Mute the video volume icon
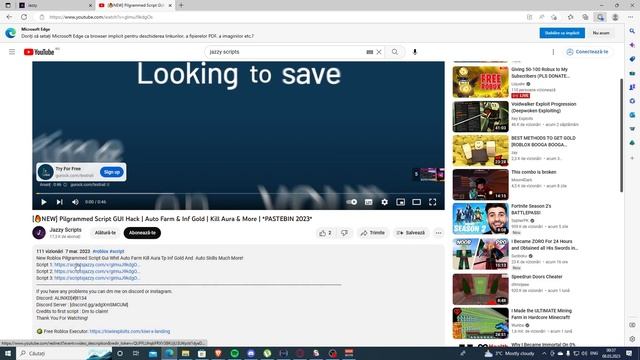This screenshot has width=640, height=360. click(75, 202)
